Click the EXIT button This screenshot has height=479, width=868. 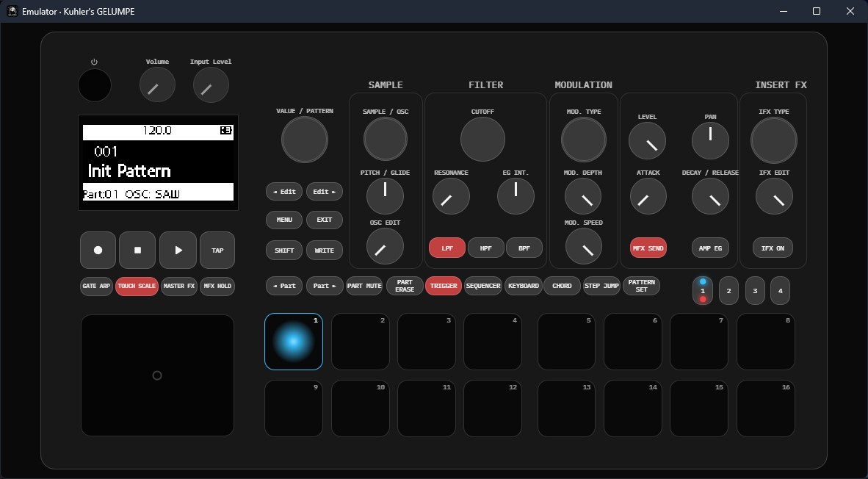click(325, 220)
